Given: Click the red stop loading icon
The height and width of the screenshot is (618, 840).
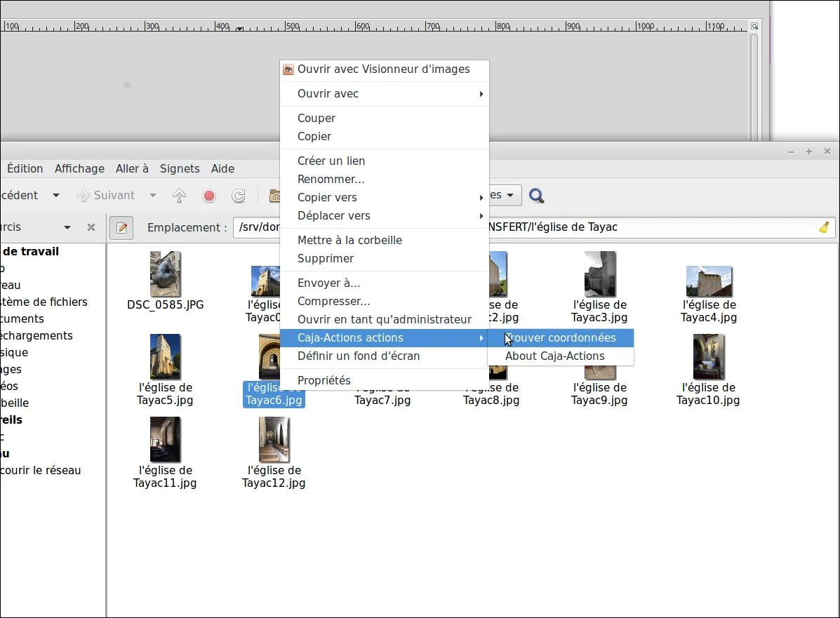Looking at the screenshot, I should pyautogui.click(x=209, y=196).
